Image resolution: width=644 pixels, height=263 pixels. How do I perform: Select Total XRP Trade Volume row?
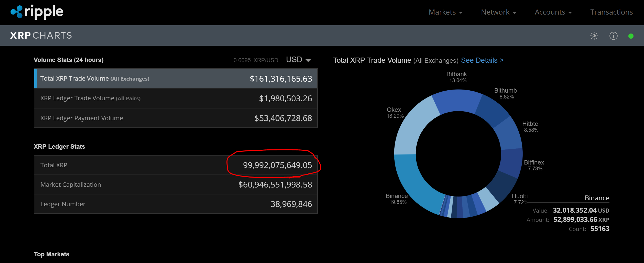click(x=176, y=79)
